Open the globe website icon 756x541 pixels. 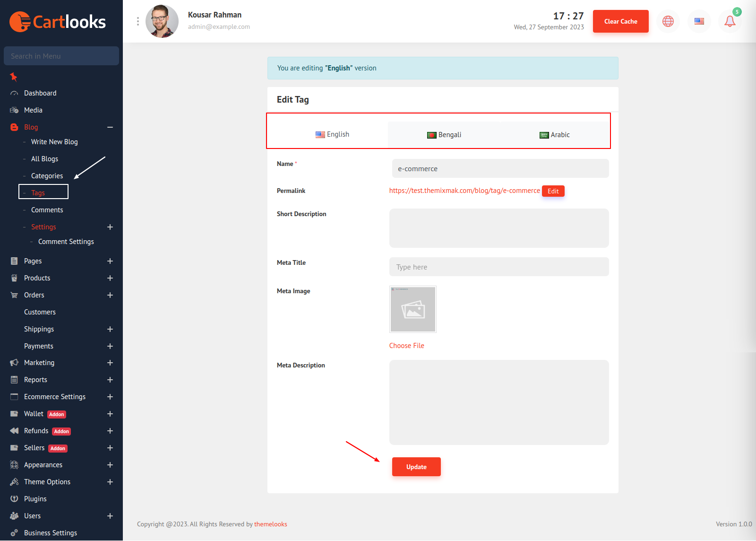pyautogui.click(x=668, y=21)
